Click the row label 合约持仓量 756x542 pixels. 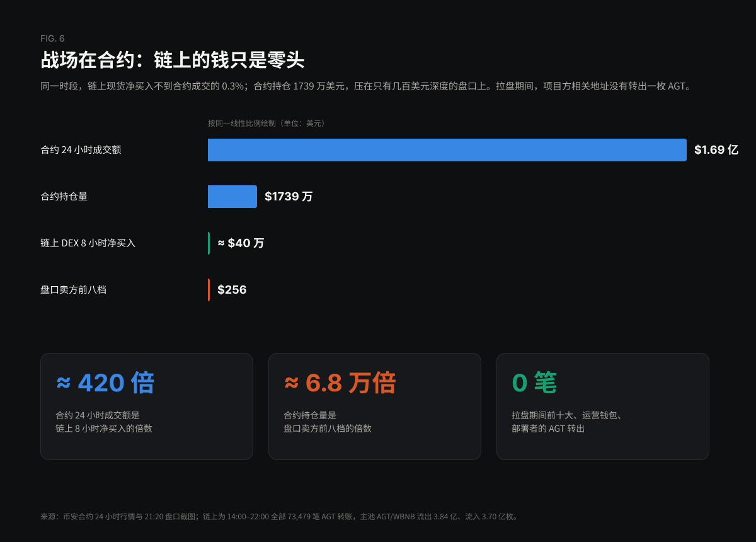coord(64,197)
